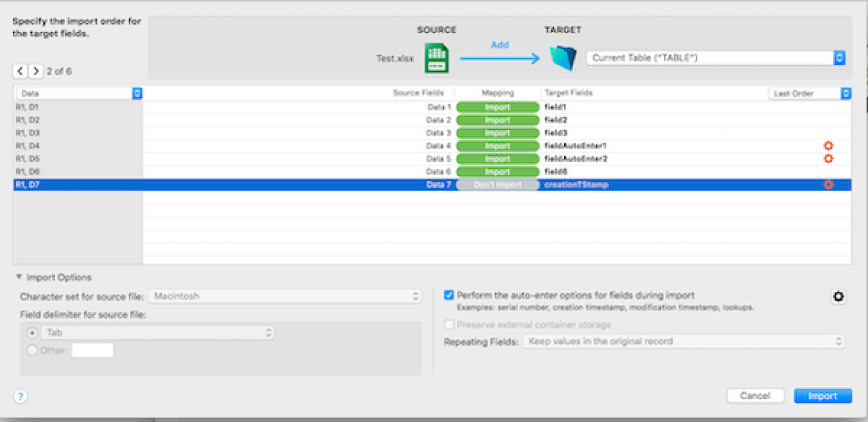
Task: Toggle mapping for Data 3 Import
Action: click(498, 133)
